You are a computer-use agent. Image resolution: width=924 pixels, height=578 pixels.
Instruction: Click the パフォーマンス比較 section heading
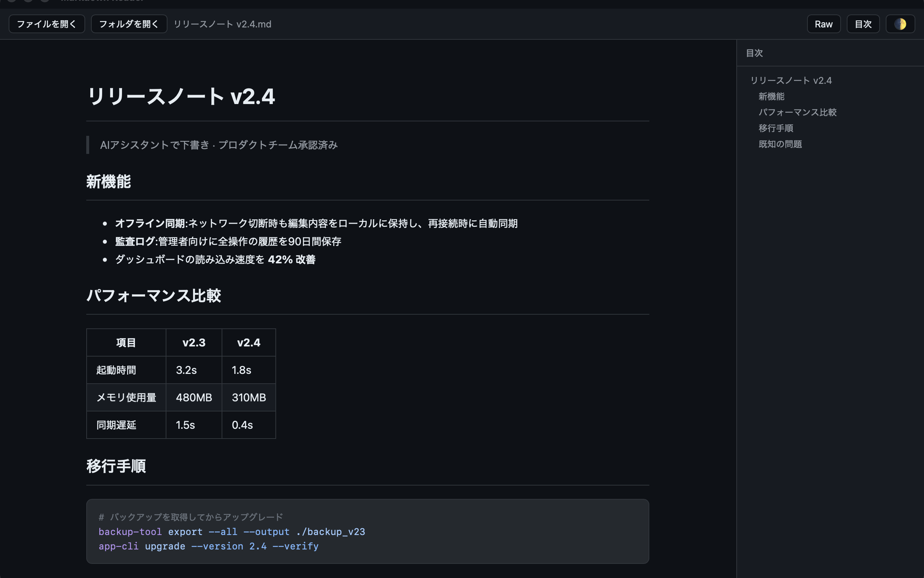click(153, 296)
